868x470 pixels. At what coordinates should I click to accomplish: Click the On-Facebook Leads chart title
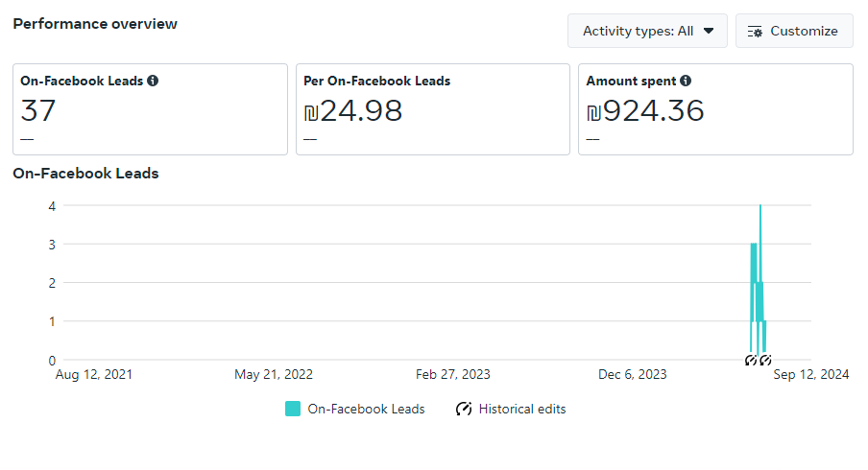coord(85,174)
